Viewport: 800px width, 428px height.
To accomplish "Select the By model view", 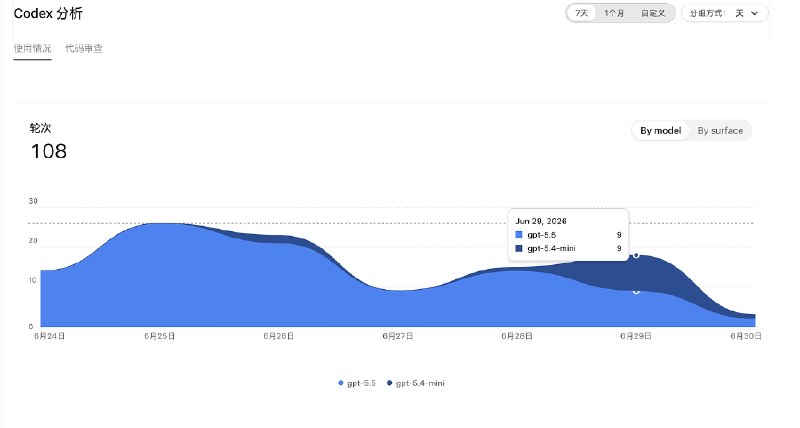I will [661, 131].
